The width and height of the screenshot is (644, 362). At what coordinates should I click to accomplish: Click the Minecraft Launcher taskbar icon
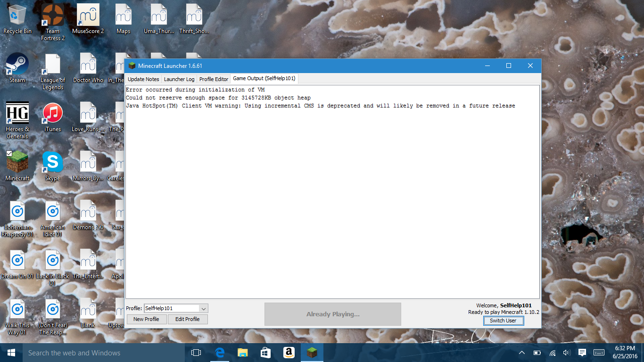312,353
